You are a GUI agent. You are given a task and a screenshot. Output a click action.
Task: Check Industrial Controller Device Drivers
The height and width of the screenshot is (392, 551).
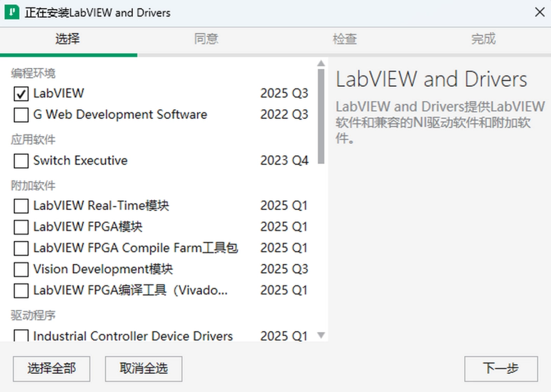pyautogui.click(x=20, y=336)
